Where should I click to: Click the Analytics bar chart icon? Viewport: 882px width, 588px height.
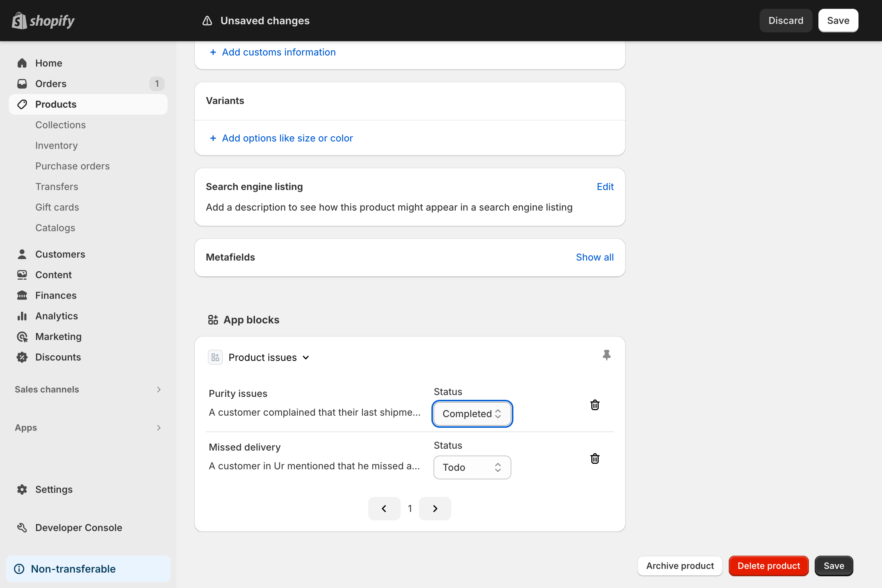(x=22, y=316)
